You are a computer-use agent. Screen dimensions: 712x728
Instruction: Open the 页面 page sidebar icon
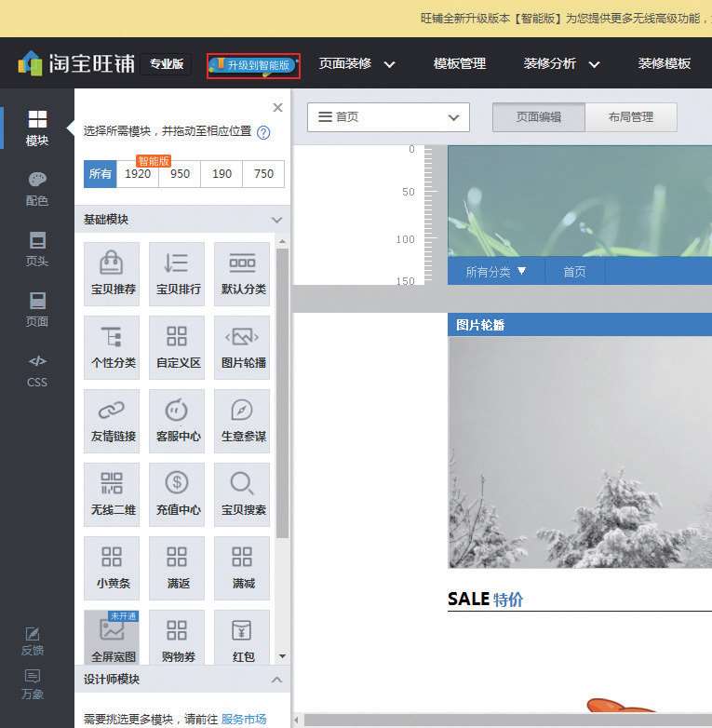click(37, 310)
